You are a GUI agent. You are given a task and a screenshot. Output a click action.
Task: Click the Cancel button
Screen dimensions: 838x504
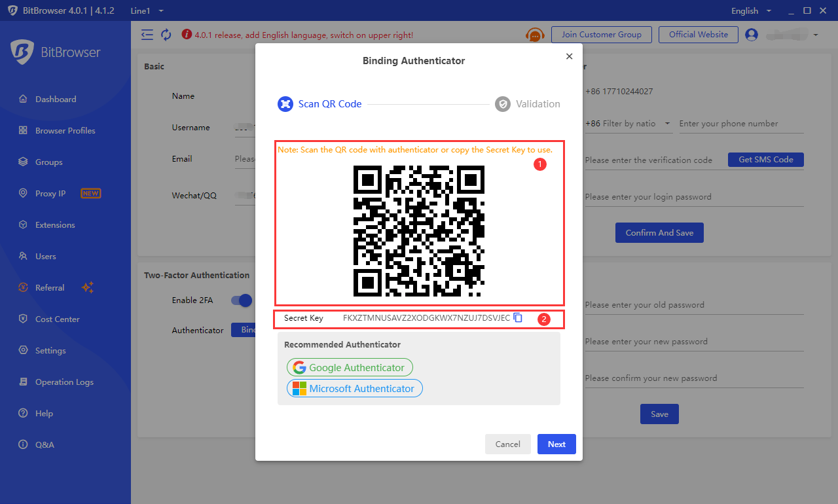coord(507,444)
